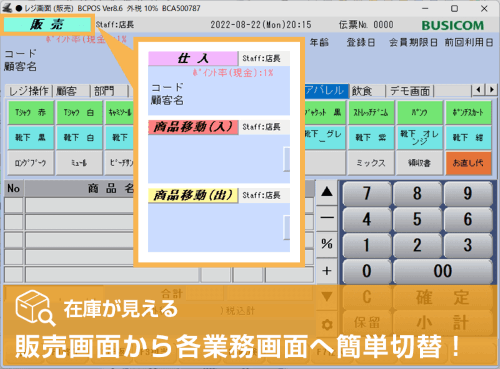Viewport: 500px width, 369px height.
Task: Click the minus sign operation button
Action: 327,218
